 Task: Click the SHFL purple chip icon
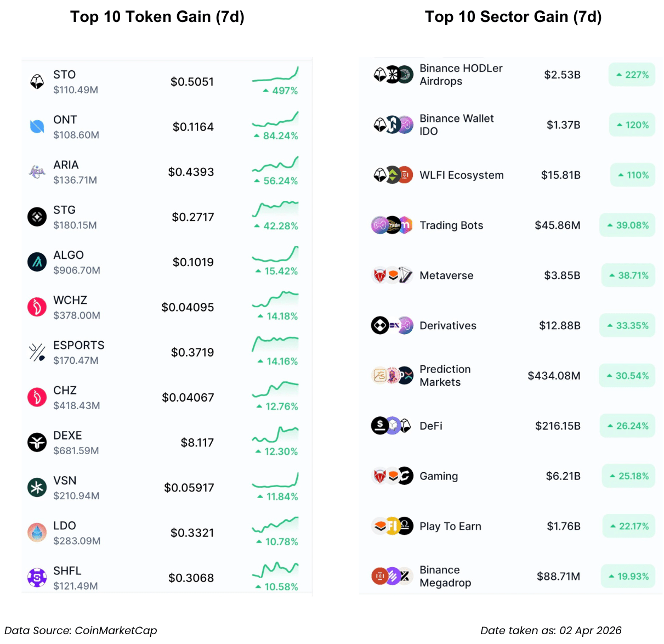tap(37, 577)
